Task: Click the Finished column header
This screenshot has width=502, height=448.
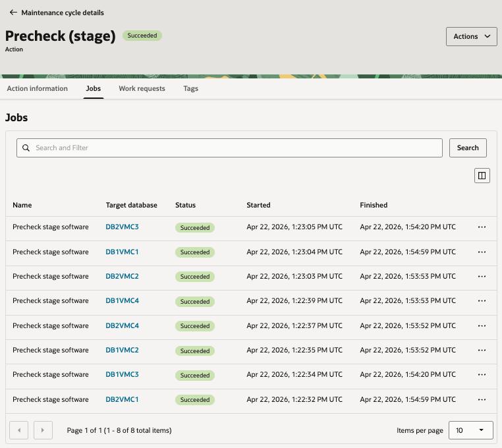Action: 374,205
